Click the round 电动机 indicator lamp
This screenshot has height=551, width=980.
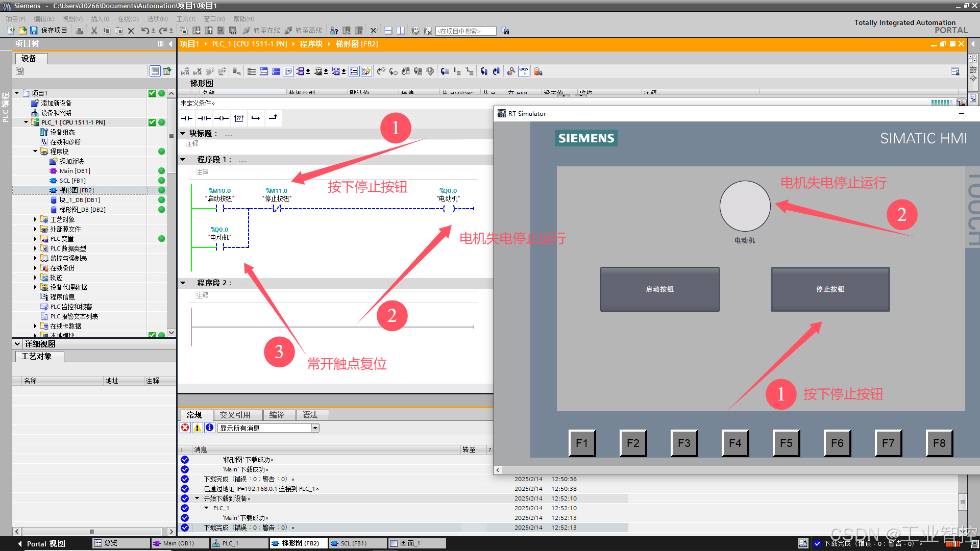point(745,206)
